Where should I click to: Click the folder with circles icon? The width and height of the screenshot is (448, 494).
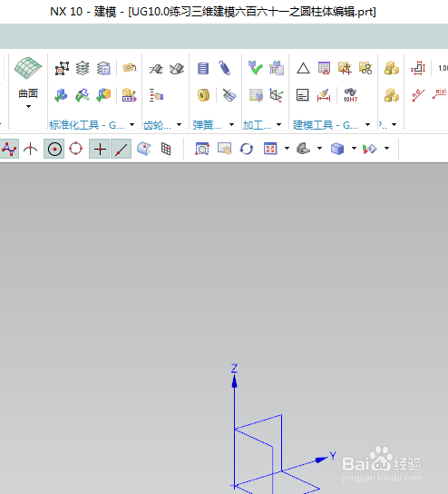click(365, 68)
